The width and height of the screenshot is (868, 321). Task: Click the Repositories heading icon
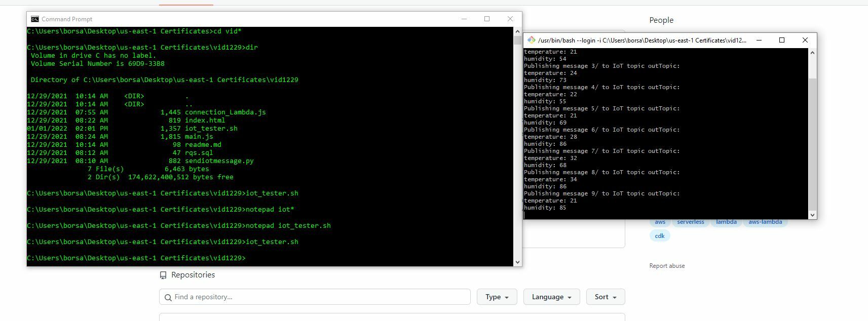click(163, 275)
